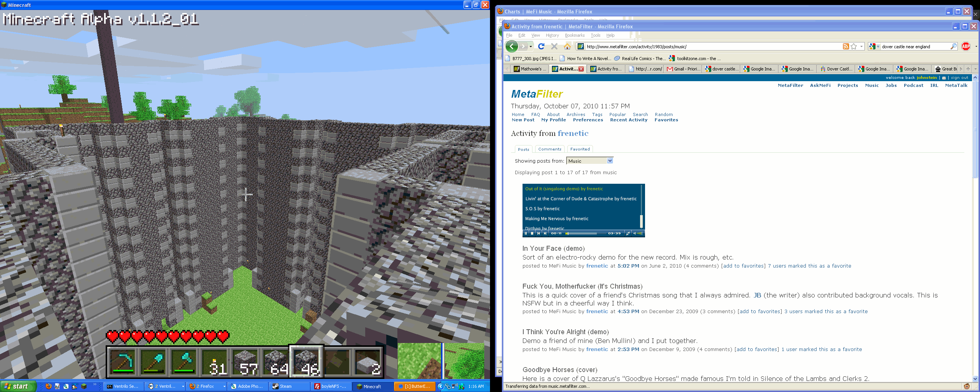The width and height of the screenshot is (980, 392).
Task: Expand the quick launch overflow chevron
Action: (x=95, y=385)
